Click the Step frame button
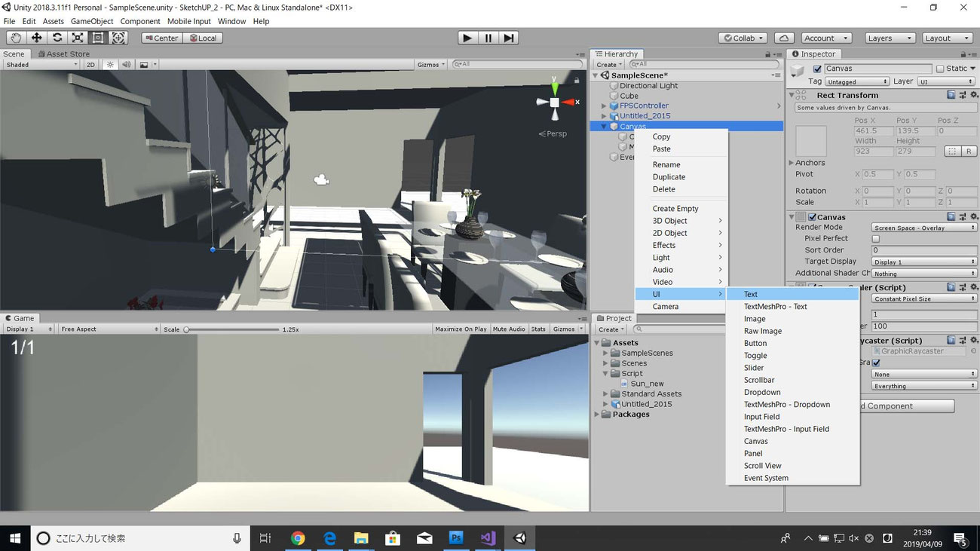 509,38
